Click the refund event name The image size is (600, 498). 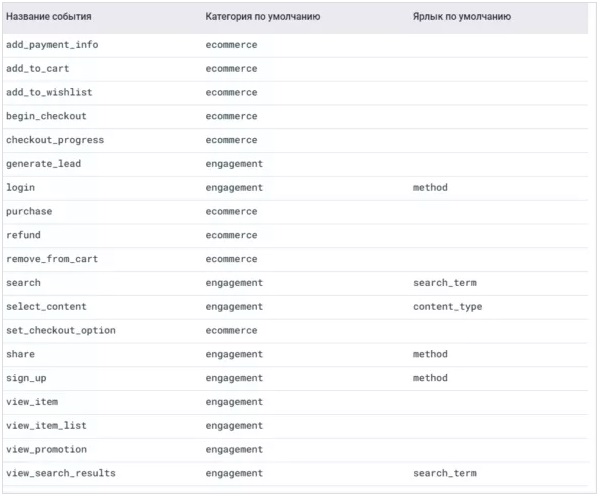coord(23,235)
